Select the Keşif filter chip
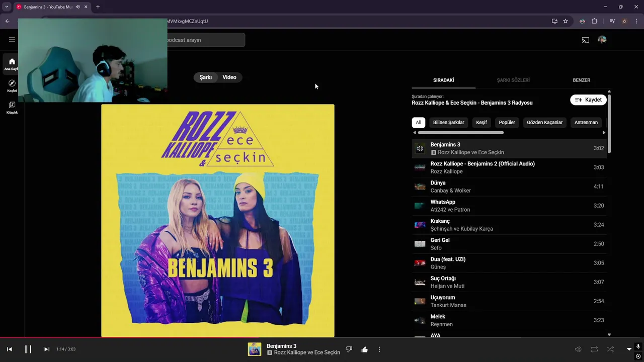This screenshot has width=644, height=362. 481,122
